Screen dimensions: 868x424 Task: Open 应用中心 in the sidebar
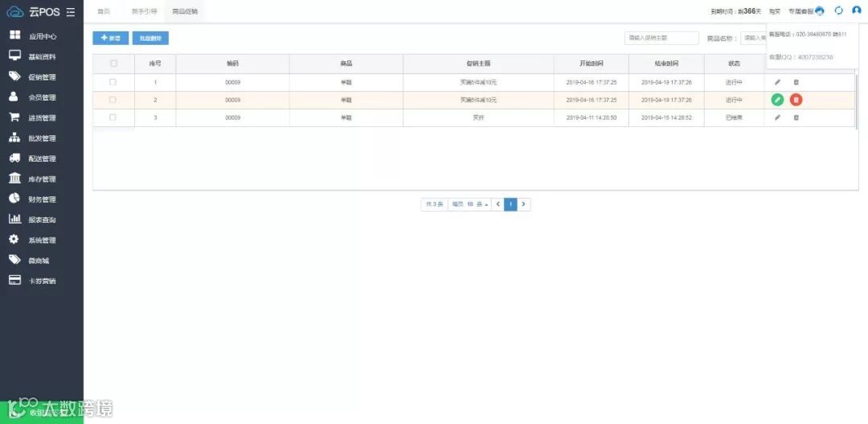pos(42,36)
